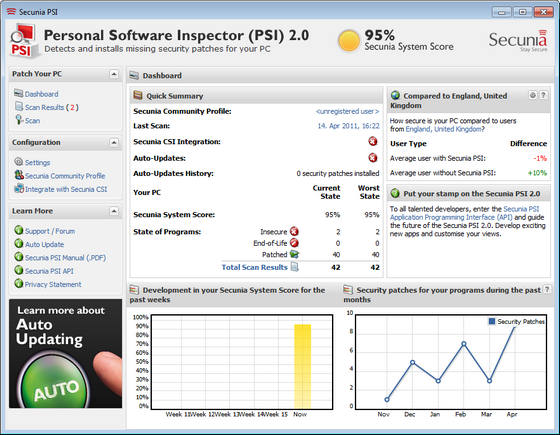Collapse the Learn More section
The image size is (560, 435).
pyautogui.click(x=114, y=211)
